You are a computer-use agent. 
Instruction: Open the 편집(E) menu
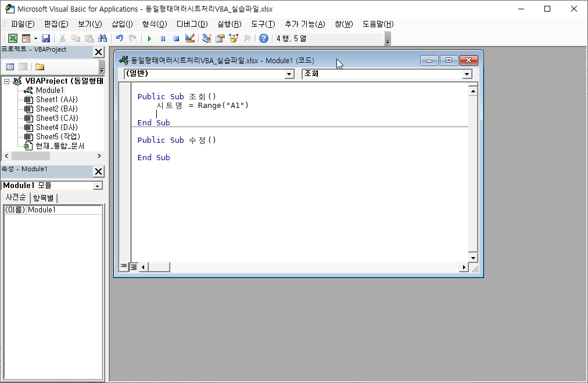coord(56,24)
